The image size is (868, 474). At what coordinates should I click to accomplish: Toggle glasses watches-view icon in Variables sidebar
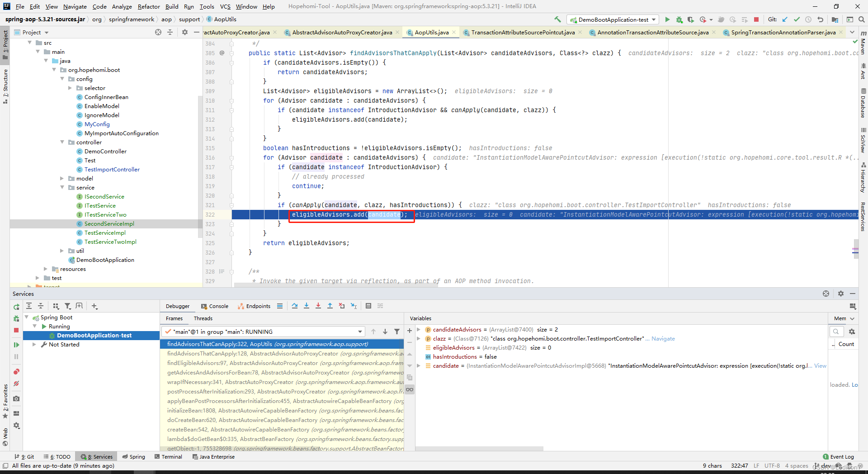pos(410,389)
